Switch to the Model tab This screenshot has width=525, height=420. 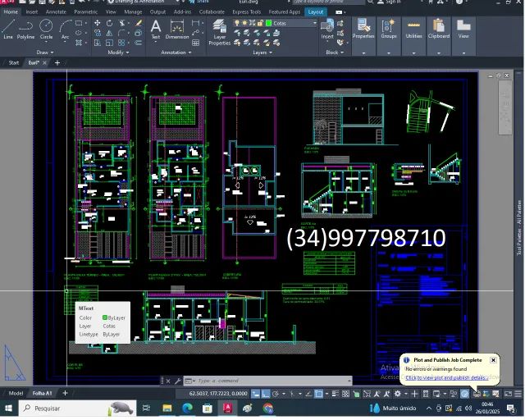pyautogui.click(x=16, y=393)
